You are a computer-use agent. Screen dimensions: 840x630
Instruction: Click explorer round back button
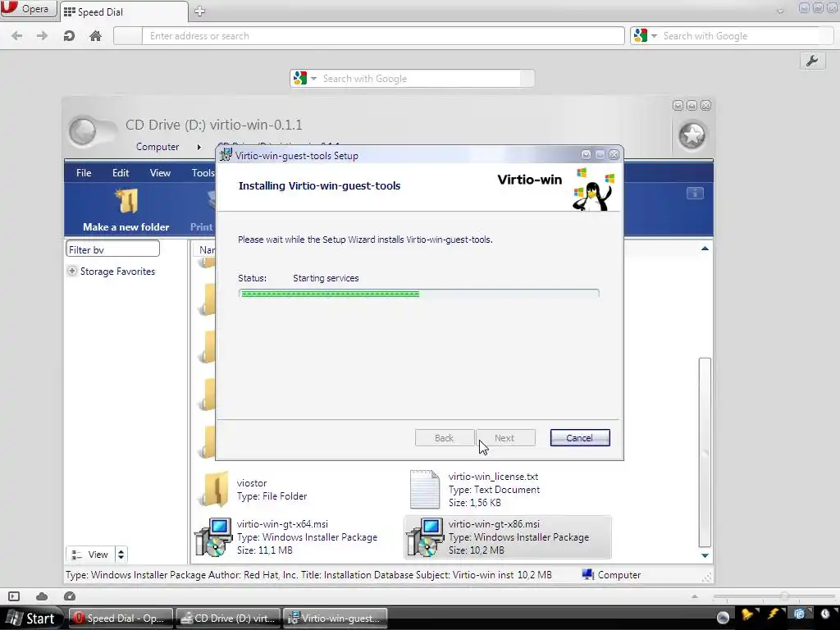coord(83,131)
